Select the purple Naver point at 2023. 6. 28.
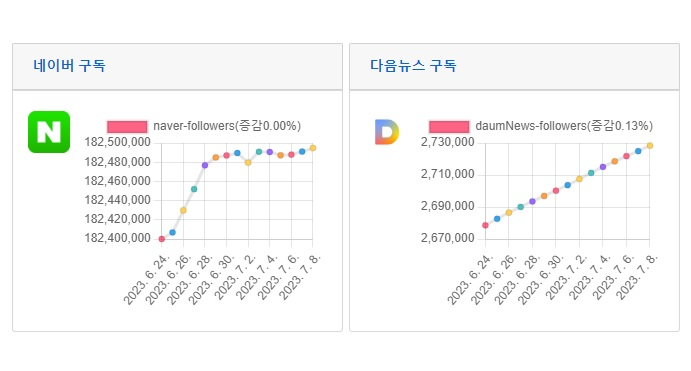Viewport: 691px width, 371px height. point(205,165)
